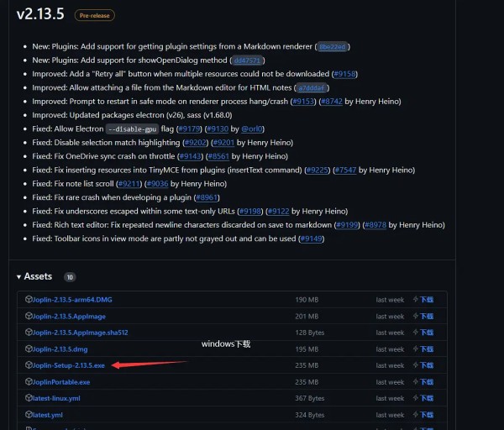Open issue link #9130
504x430 pixels.
point(218,128)
